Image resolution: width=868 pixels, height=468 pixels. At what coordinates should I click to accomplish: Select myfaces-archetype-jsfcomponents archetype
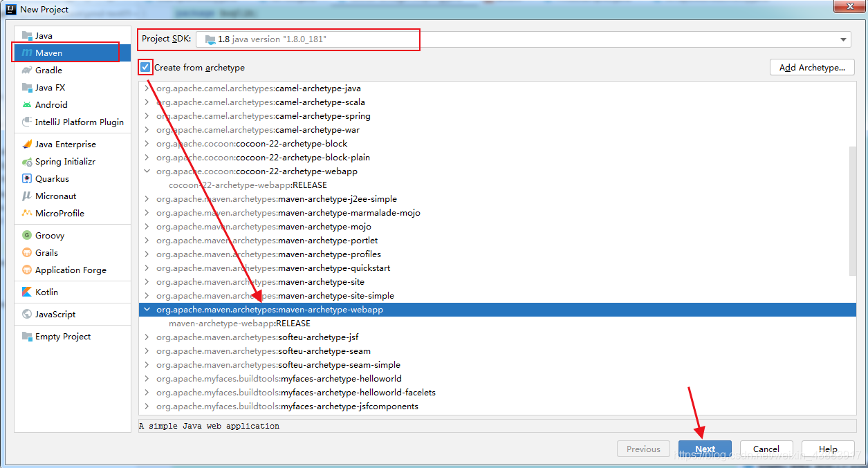287,406
